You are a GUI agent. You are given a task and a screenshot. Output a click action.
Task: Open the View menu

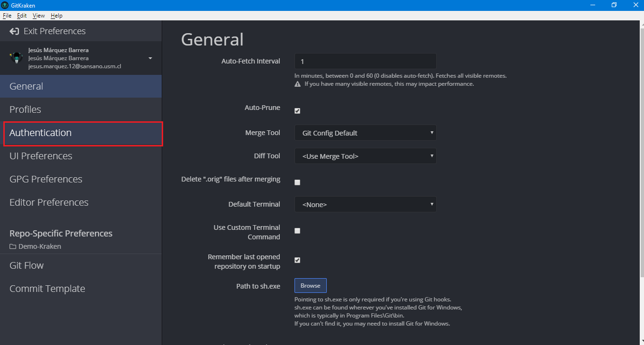tap(39, 16)
